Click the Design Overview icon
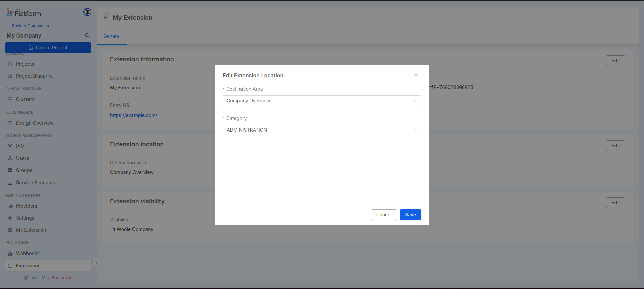 coord(10,123)
